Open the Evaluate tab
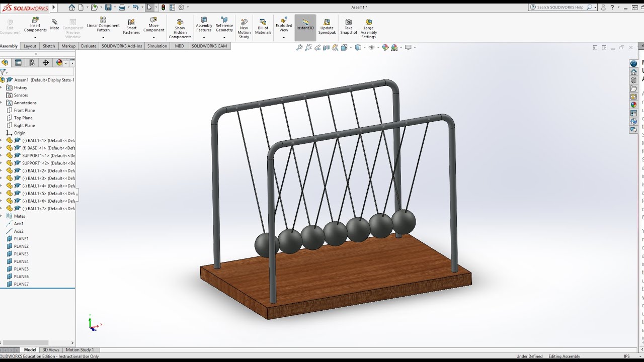Screen dimensions: 644x362 click(x=89, y=46)
